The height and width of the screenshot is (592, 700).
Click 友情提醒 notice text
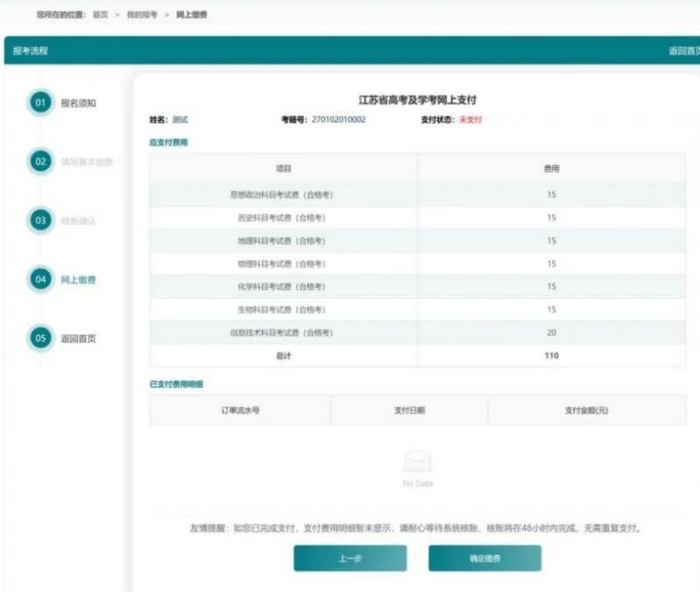point(416,528)
